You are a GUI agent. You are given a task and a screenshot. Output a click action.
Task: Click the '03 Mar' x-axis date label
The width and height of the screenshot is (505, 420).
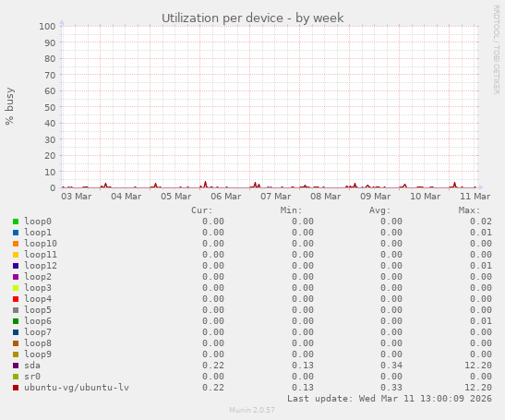coord(77,196)
